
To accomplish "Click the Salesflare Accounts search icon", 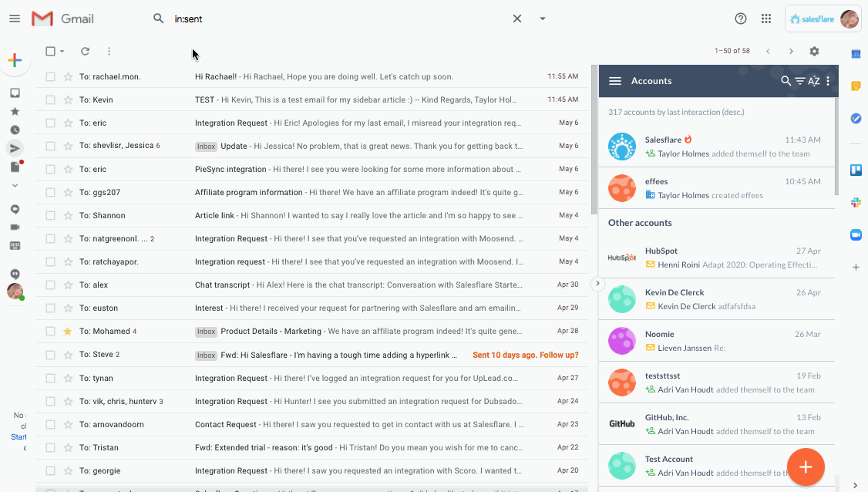I will (x=786, y=81).
